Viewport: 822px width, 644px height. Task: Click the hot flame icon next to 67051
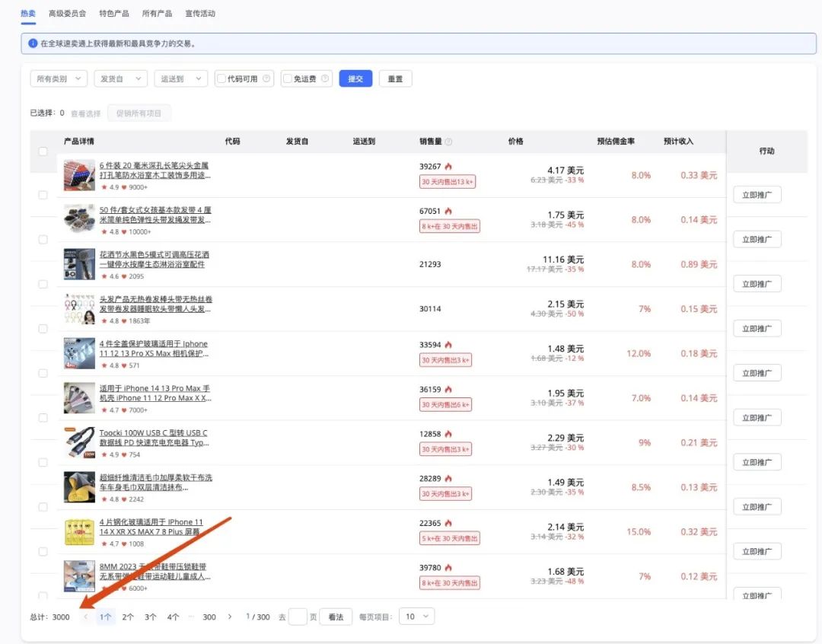[448, 211]
